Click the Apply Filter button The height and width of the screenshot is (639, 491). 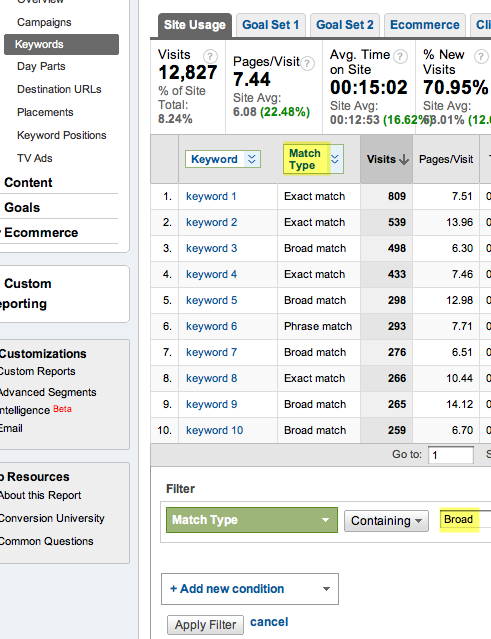pyautogui.click(x=205, y=625)
